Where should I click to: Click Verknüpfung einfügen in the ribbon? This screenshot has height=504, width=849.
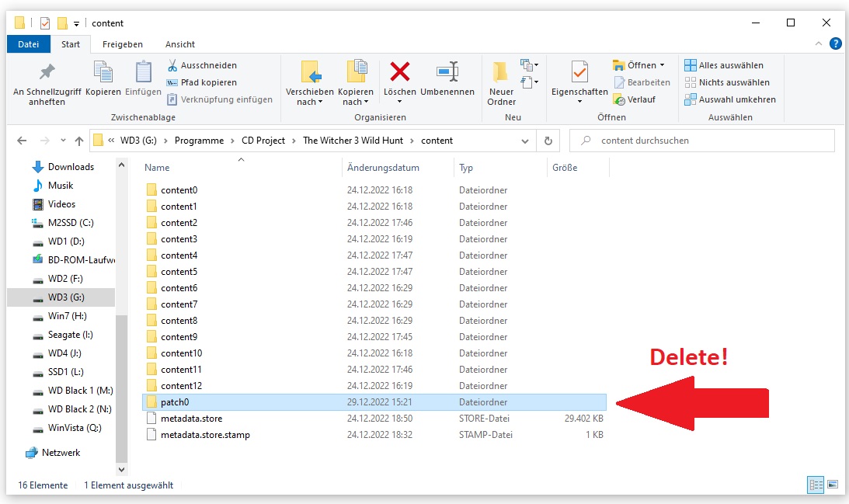(x=220, y=99)
